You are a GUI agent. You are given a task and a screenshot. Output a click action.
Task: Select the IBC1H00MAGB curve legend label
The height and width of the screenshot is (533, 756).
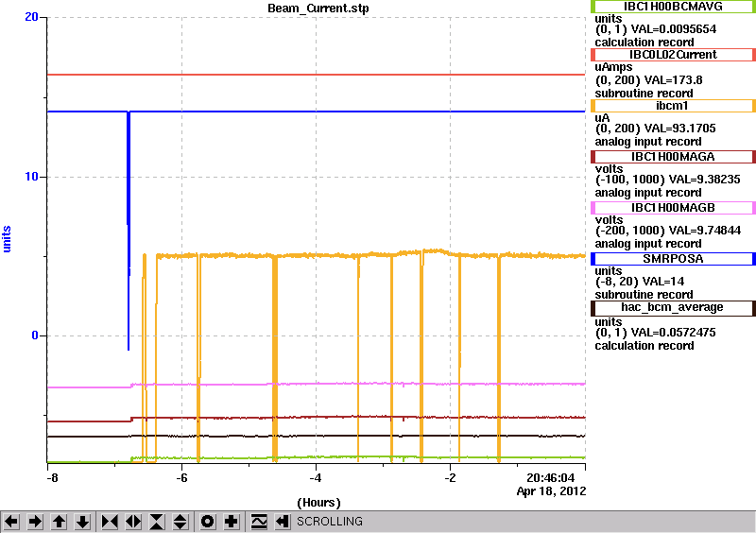[x=673, y=208]
